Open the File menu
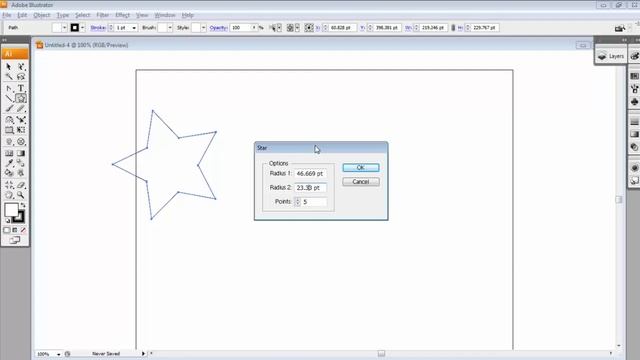The image size is (640, 360). (x=7, y=15)
